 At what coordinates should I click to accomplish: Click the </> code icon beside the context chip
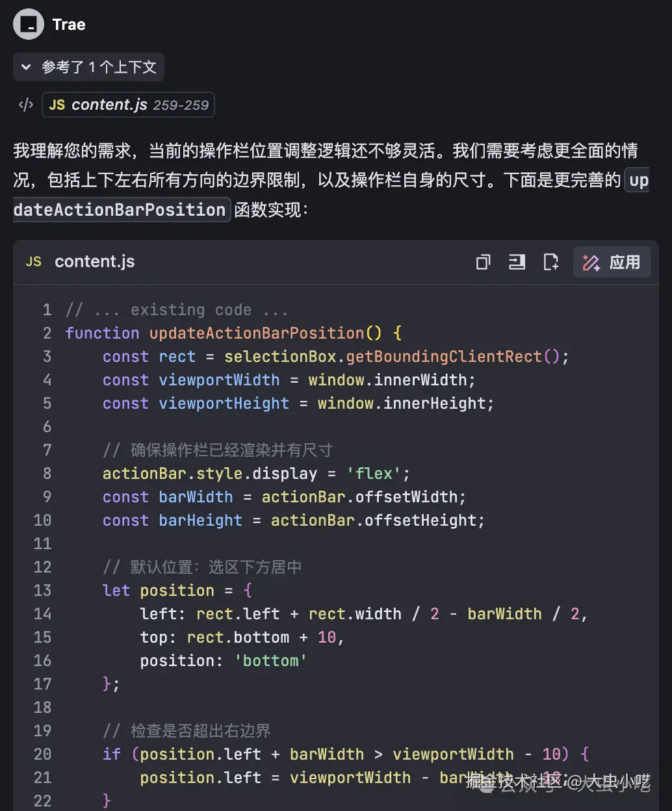click(25, 105)
